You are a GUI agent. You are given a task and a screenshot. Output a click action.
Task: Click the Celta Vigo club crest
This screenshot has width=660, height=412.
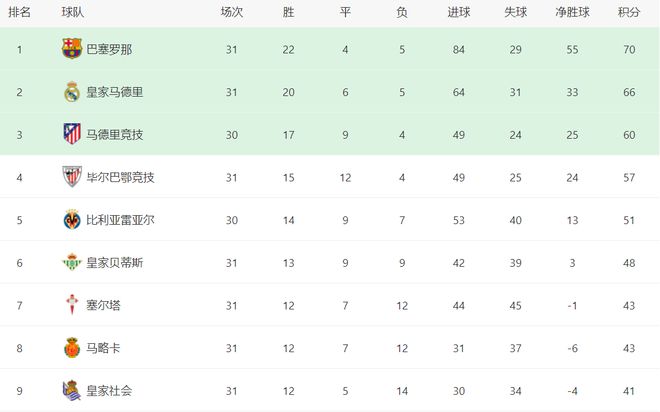[71, 305]
